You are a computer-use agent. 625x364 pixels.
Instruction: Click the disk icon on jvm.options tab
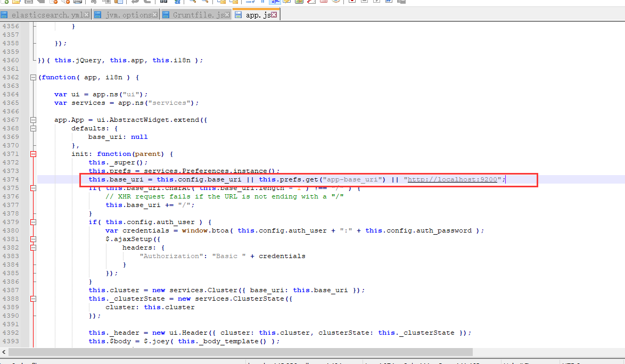tap(98, 15)
